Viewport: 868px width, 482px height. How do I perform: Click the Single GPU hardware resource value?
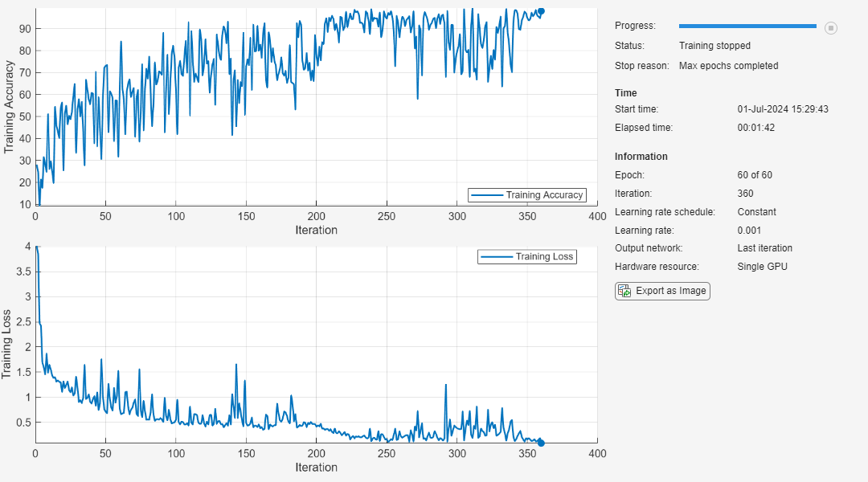pos(762,267)
